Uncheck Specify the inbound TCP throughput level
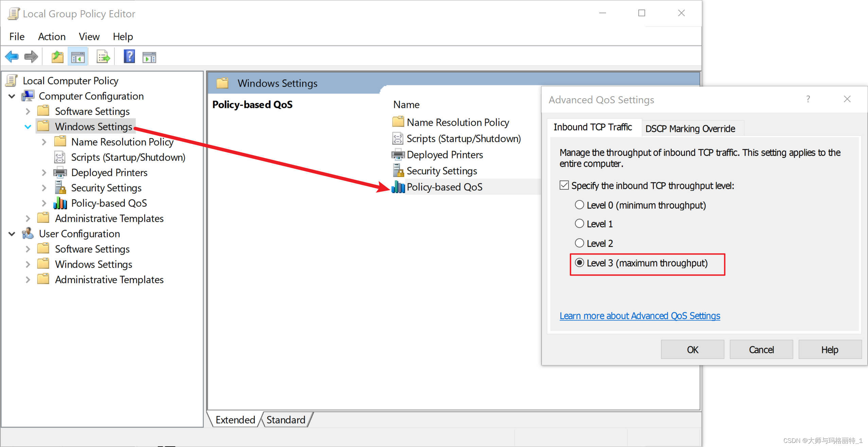 pos(564,186)
